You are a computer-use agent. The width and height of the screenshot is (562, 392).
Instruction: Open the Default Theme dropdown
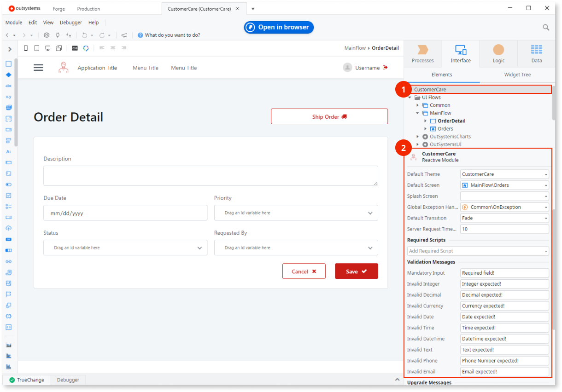click(546, 174)
